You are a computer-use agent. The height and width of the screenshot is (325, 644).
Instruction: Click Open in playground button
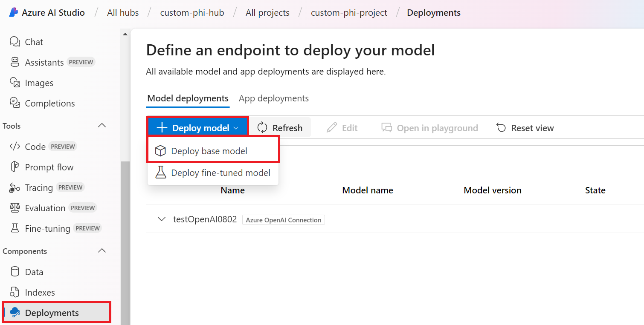(x=429, y=128)
